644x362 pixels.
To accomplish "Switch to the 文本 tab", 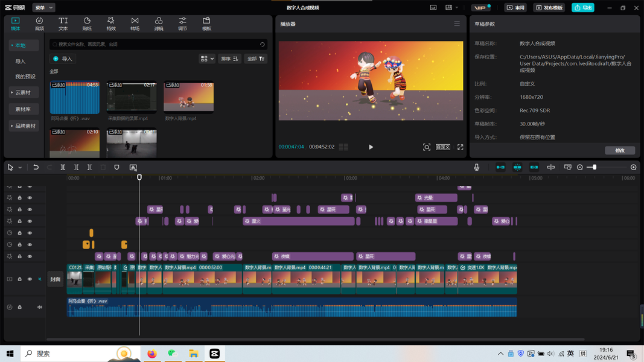I will click(x=63, y=24).
